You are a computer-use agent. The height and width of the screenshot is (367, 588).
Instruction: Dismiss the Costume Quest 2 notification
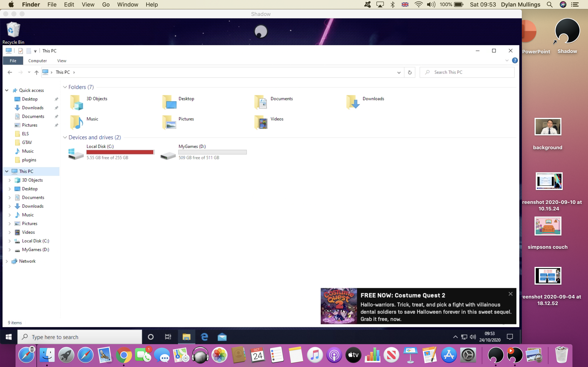pyautogui.click(x=510, y=294)
